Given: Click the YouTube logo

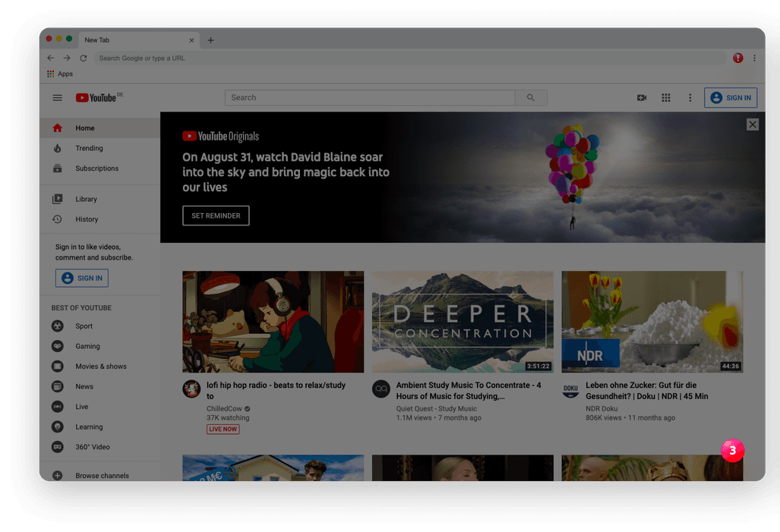Looking at the screenshot, I should click(96, 98).
